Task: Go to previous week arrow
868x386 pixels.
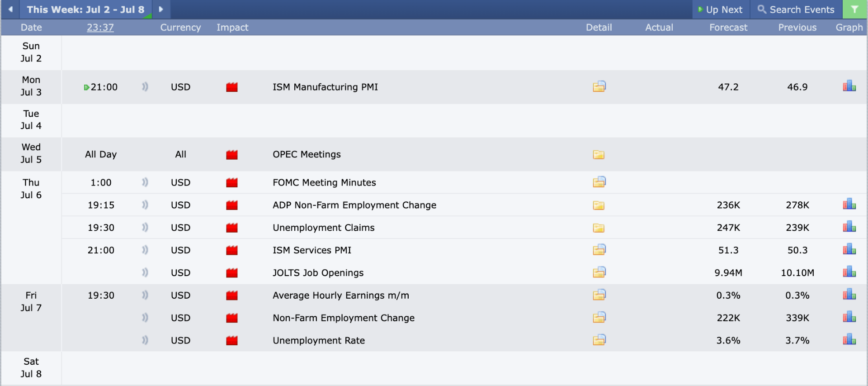Action: click(10, 9)
